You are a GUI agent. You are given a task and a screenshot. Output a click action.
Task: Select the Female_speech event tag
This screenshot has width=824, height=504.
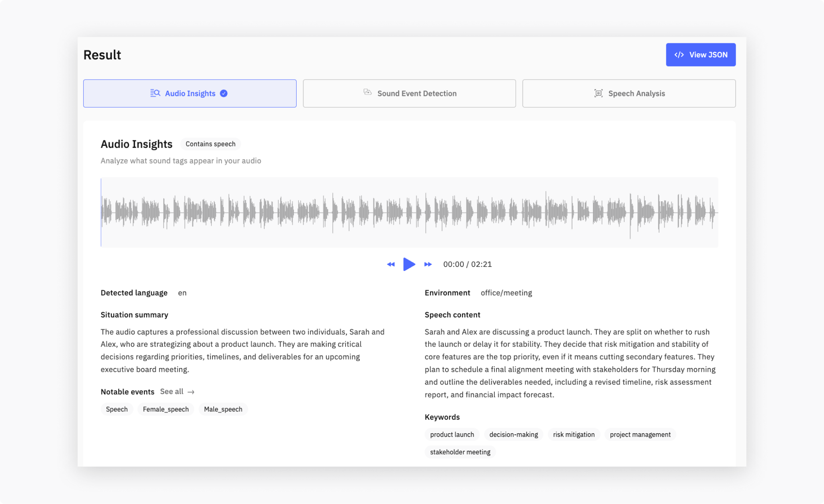click(x=166, y=409)
